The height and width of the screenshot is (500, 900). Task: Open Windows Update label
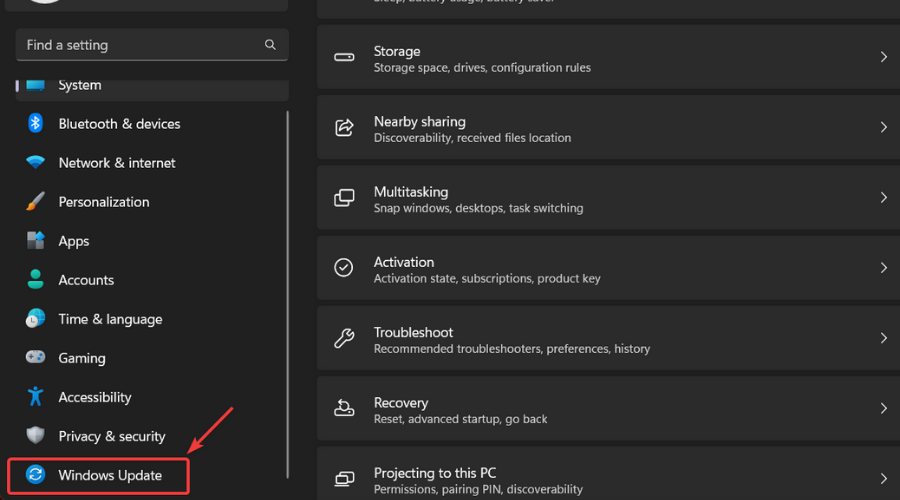click(110, 475)
